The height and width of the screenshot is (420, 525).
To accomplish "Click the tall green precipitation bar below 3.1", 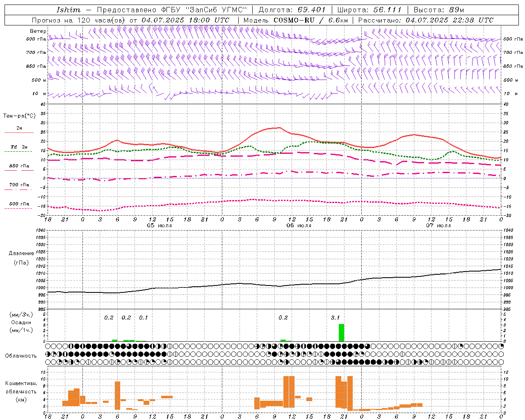I will [341, 333].
